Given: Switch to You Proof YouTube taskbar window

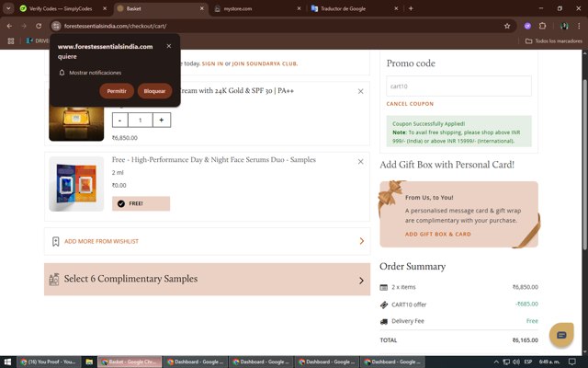Looking at the screenshot, I should pyautogui.click(x=49, y=362).
